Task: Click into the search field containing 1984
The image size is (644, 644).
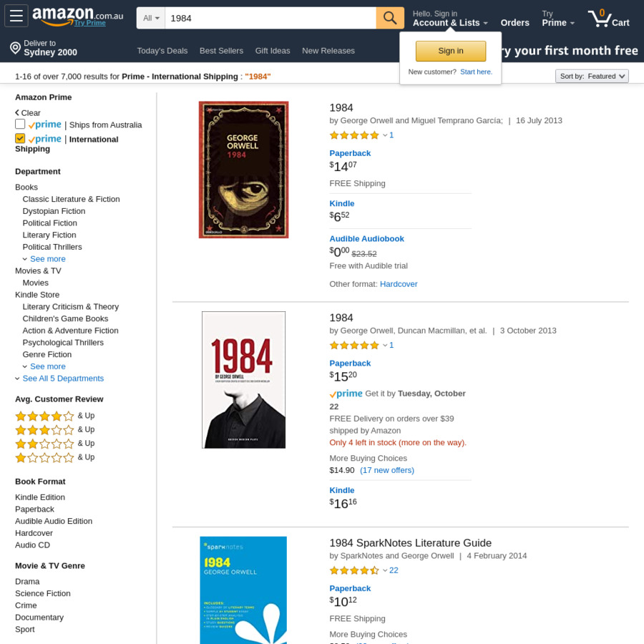Action: tap(270, 18)
